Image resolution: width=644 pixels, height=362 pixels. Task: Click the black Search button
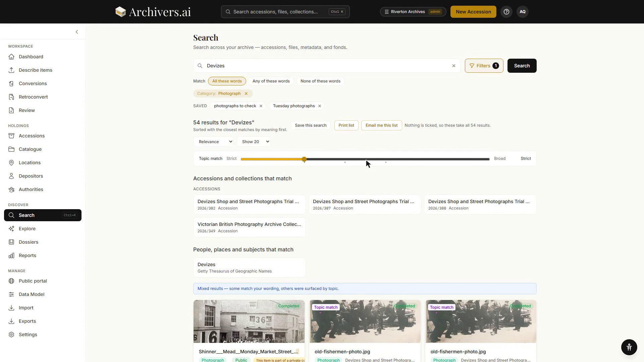click(522, 66)
